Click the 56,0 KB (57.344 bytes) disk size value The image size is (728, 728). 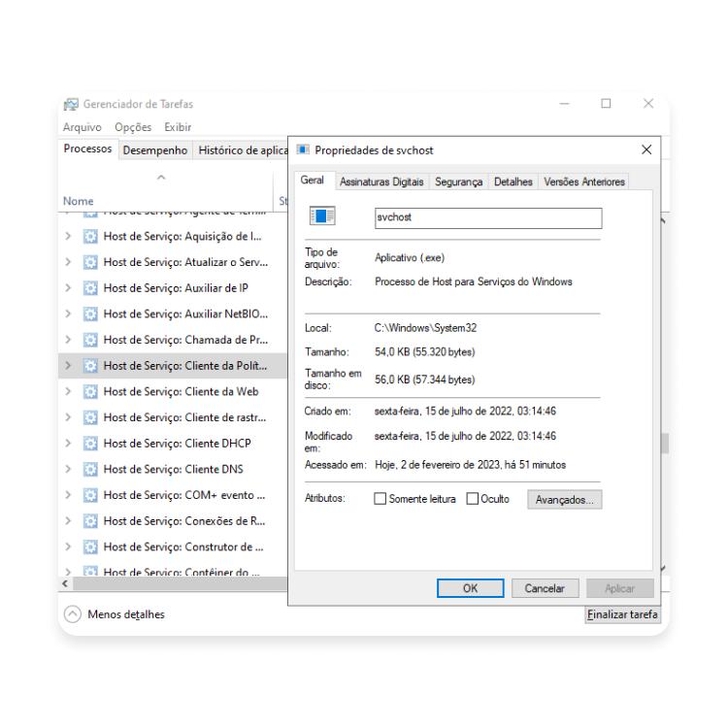point(425,380)
